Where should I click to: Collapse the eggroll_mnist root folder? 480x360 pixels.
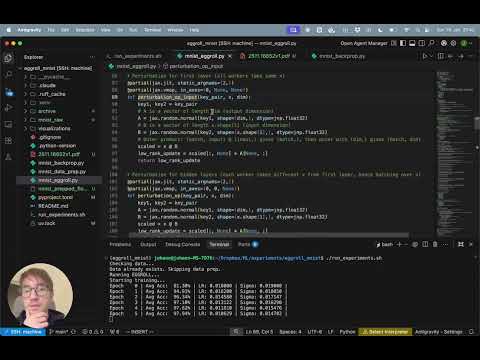coord(59,68)
